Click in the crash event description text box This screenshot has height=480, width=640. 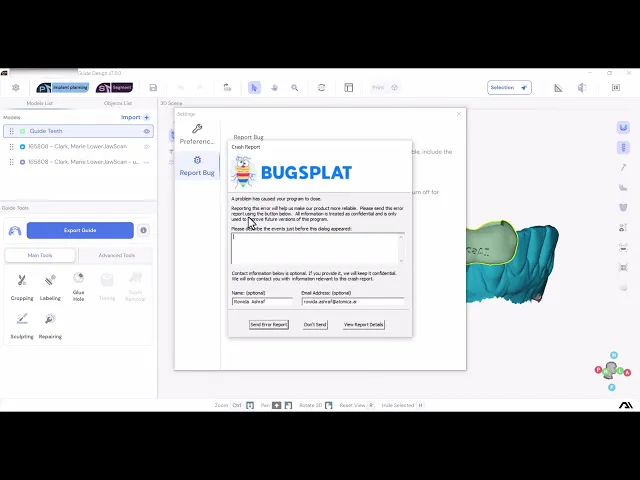[318, 249]
